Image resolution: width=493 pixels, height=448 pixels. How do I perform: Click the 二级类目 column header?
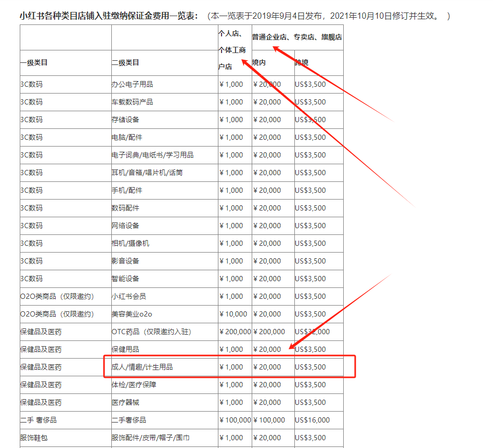click(125, 62)
